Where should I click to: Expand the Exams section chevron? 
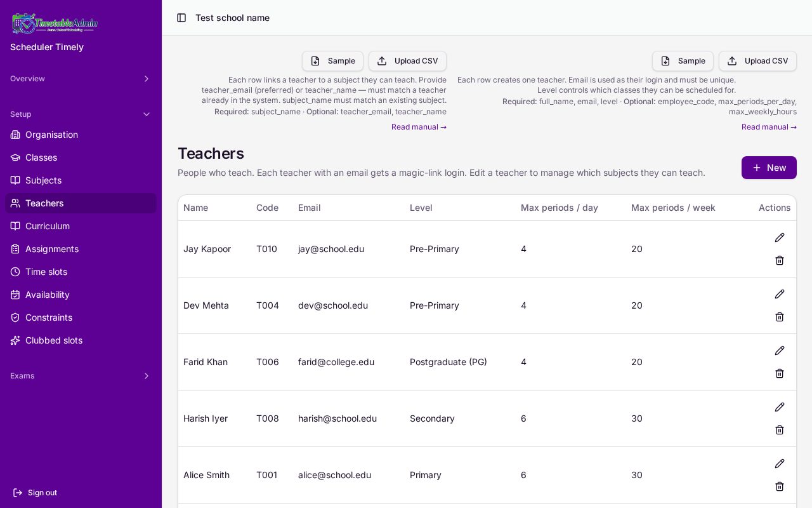pyautogui.click(x=147, y=376)
